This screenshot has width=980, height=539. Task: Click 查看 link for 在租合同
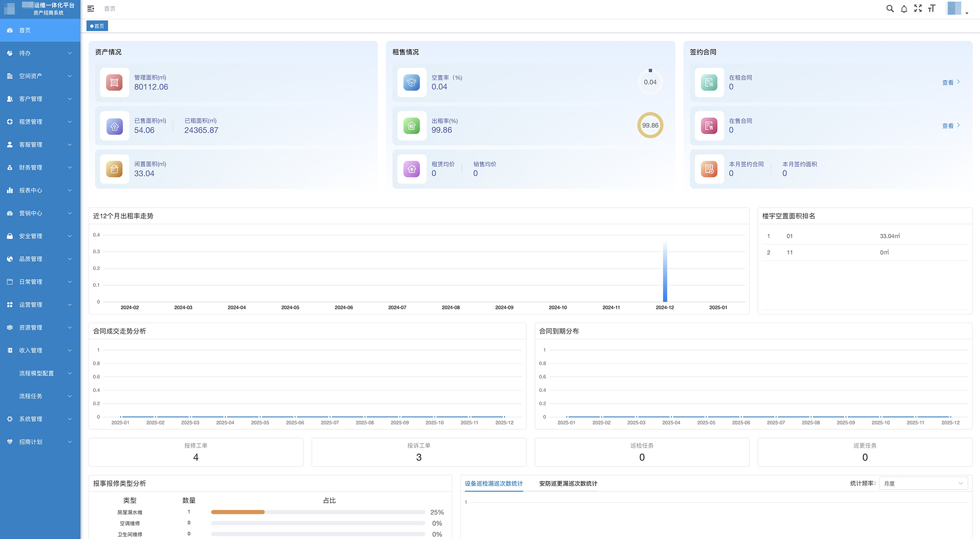(x=950, y=82)
